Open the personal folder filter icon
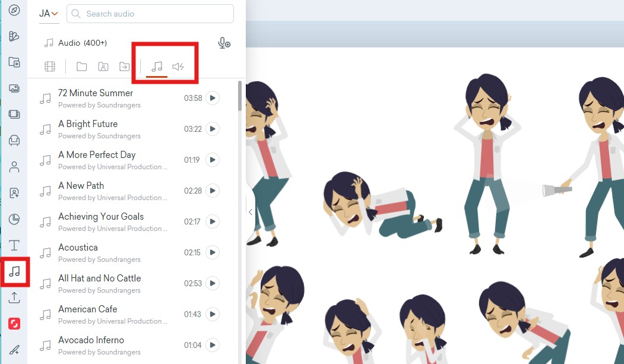Image resolution: width=624 pixels, height=364 pixels. click(103, 67)
